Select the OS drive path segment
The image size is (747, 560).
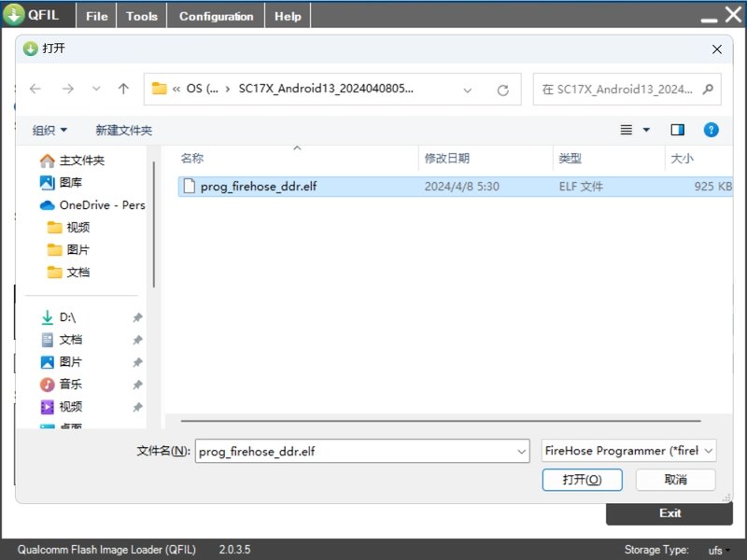click(202, 89)
